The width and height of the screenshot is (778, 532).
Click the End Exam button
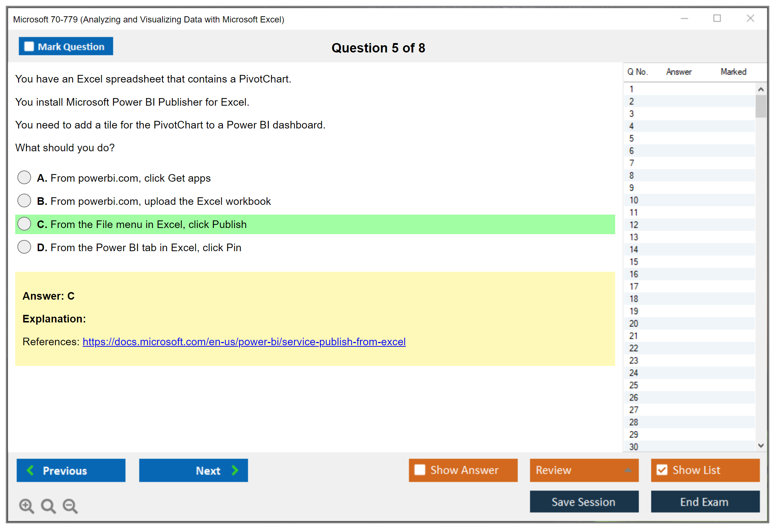coord(705,502)
